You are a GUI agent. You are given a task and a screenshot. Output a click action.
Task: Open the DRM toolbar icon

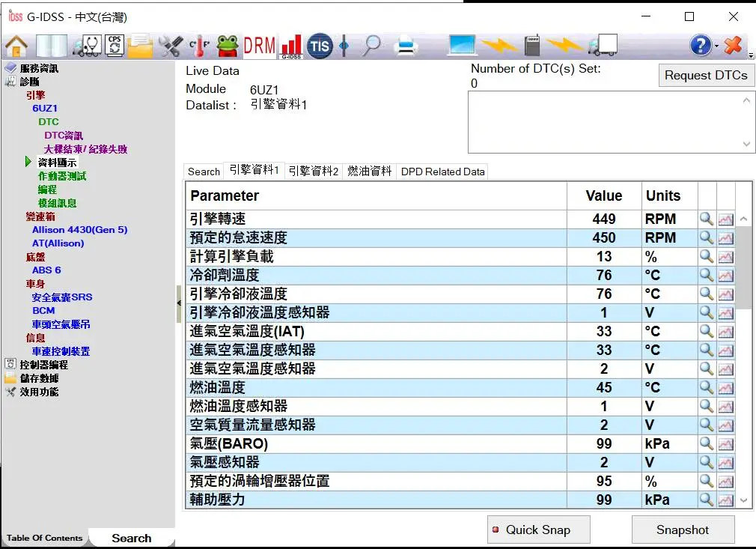(260, 46)
